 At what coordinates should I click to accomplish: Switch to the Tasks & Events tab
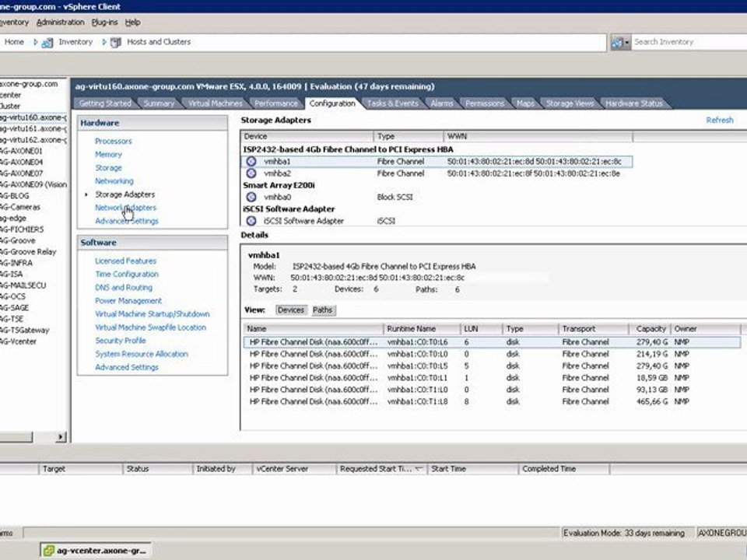(x=392, y=103)
